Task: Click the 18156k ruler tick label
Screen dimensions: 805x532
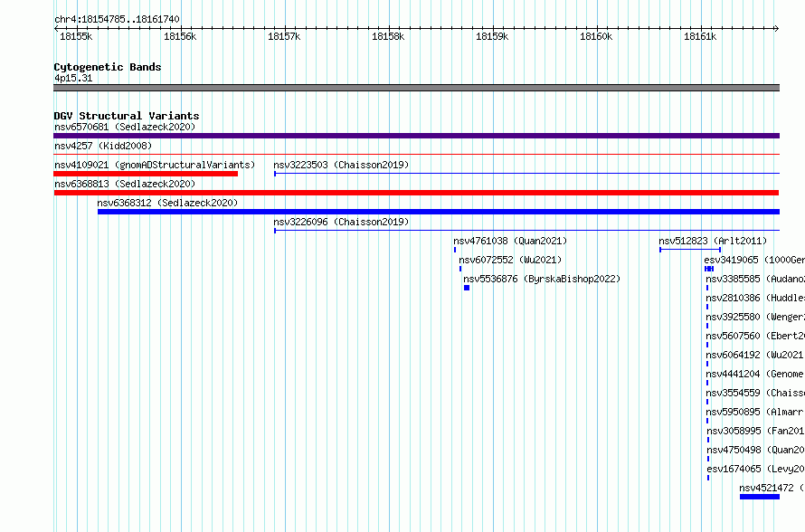Action: coord(180,36)
